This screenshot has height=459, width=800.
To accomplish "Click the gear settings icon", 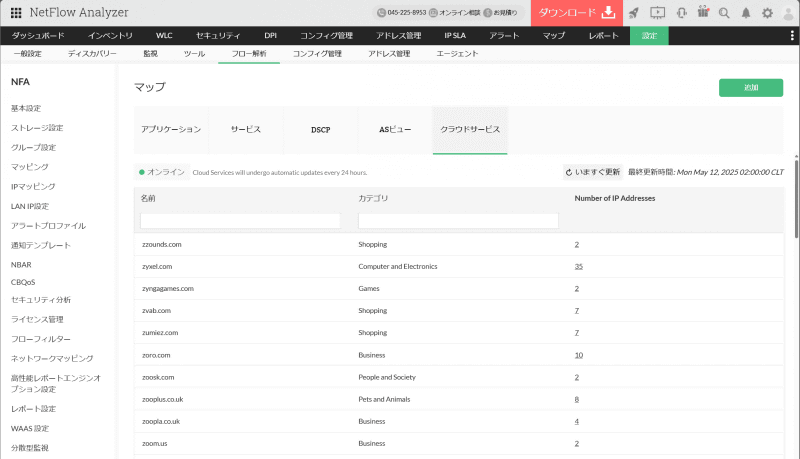I will pyautogui.click(x=767, y=13).
